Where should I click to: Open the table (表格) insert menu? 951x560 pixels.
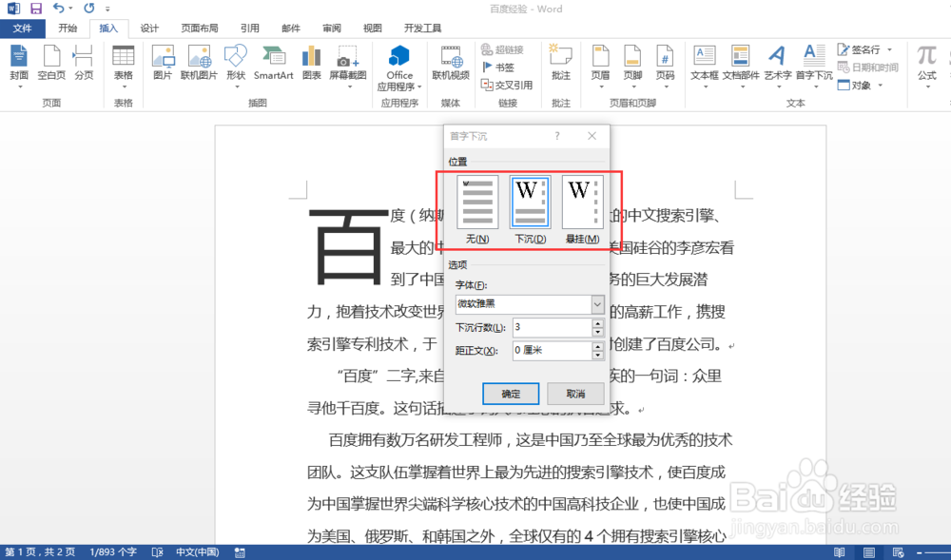123,66
